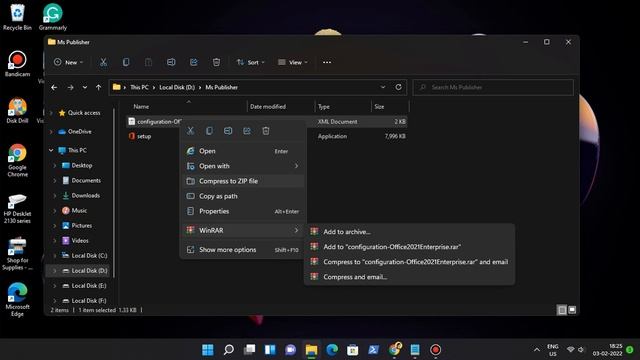Image resolution: width=640 pixels, height=360 pixels.
Task: Open Recycle Bin desktop icon
Action: click(x=17, y=17)
